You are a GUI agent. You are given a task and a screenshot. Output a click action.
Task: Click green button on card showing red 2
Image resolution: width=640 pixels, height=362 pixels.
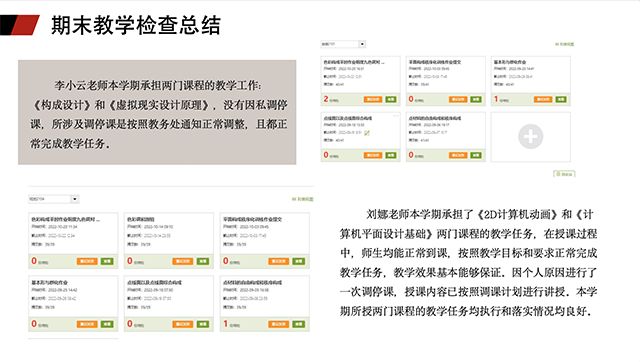point(391,99)
